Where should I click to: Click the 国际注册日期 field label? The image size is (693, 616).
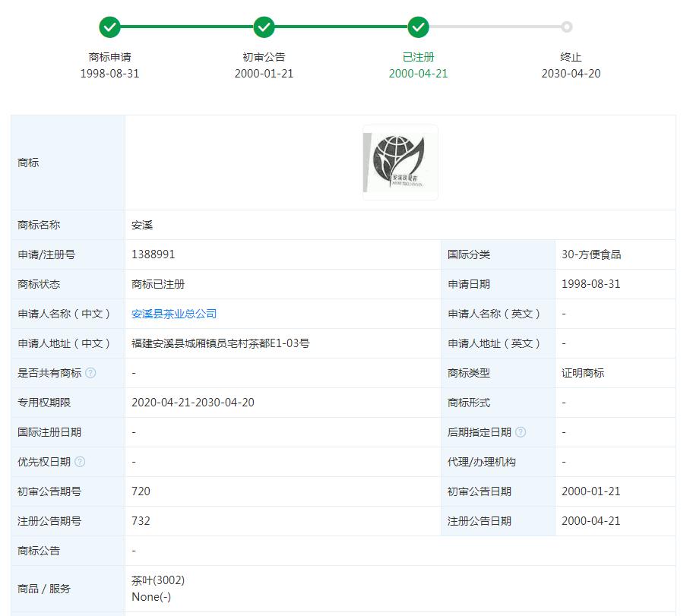(x=49, y=432)
